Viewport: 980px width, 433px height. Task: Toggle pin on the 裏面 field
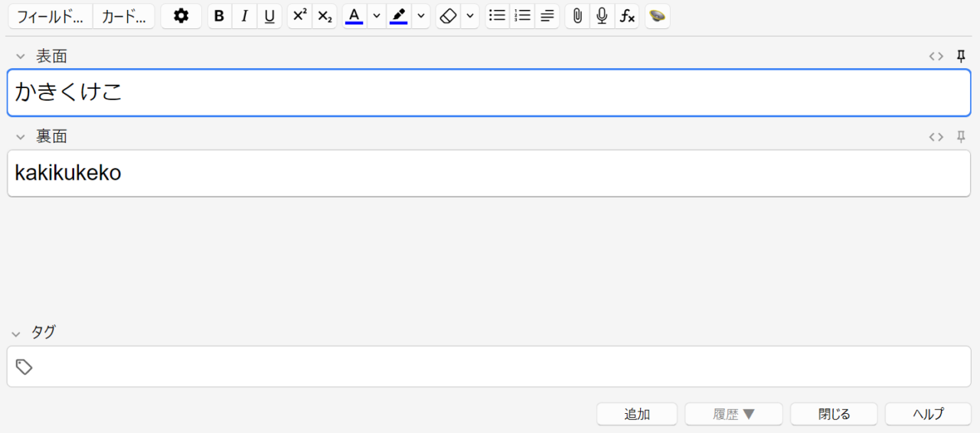point(962,137)
